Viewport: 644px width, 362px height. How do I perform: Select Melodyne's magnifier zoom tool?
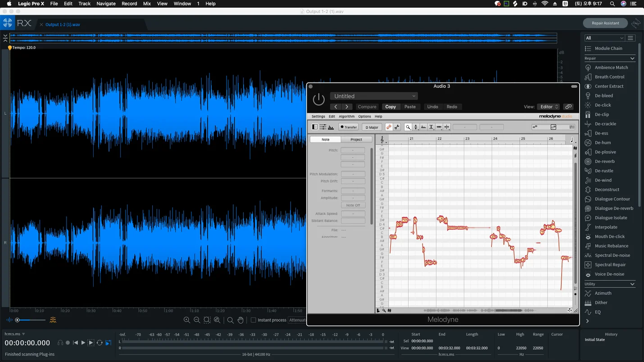click(408, 127)
